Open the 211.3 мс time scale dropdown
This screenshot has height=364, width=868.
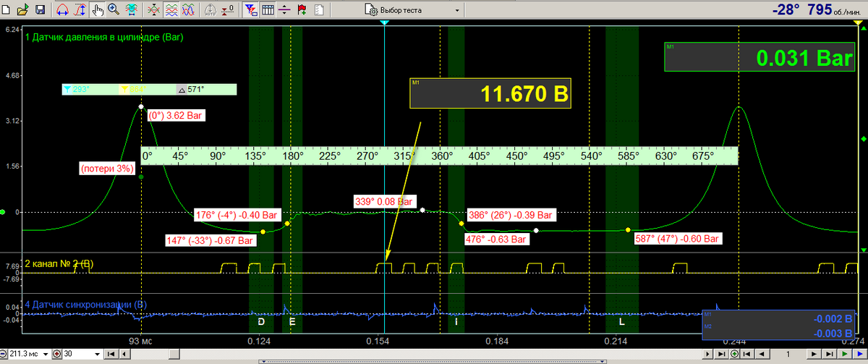coord(46,354)
